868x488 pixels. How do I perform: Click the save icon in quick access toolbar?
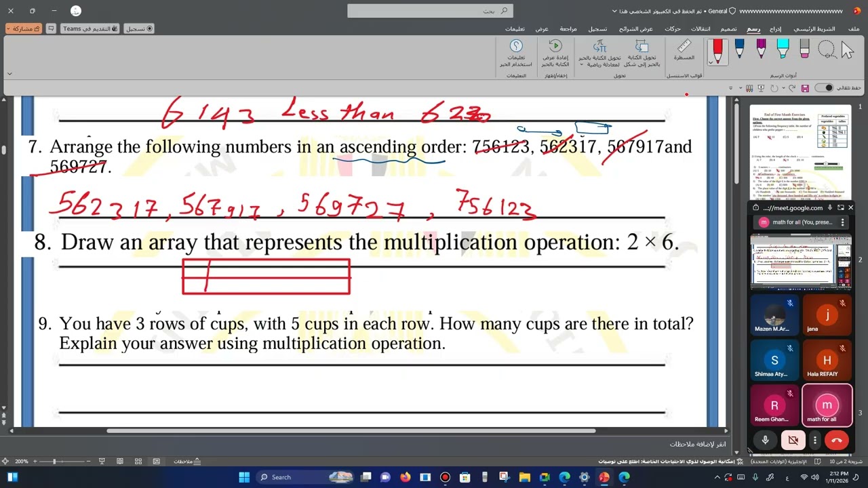(805, 88)
